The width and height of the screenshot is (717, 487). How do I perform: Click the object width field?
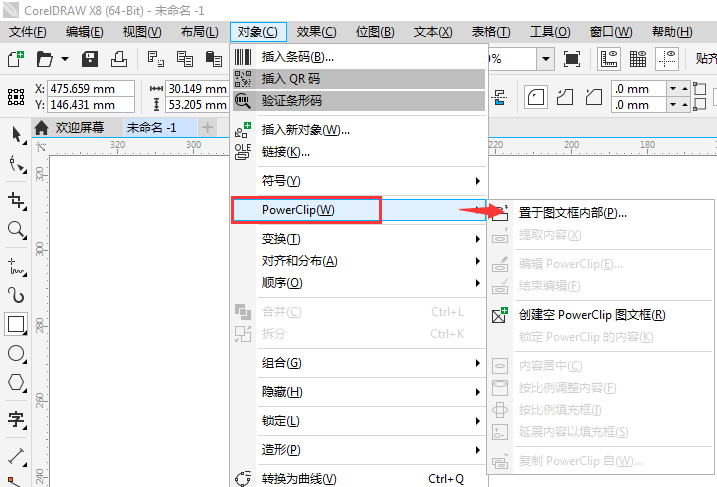pyautogui.click(x=197, y=89)
